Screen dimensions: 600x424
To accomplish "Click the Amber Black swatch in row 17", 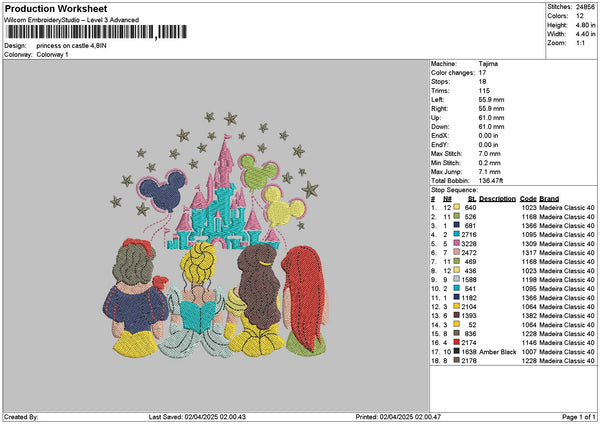I will (457, 351).
